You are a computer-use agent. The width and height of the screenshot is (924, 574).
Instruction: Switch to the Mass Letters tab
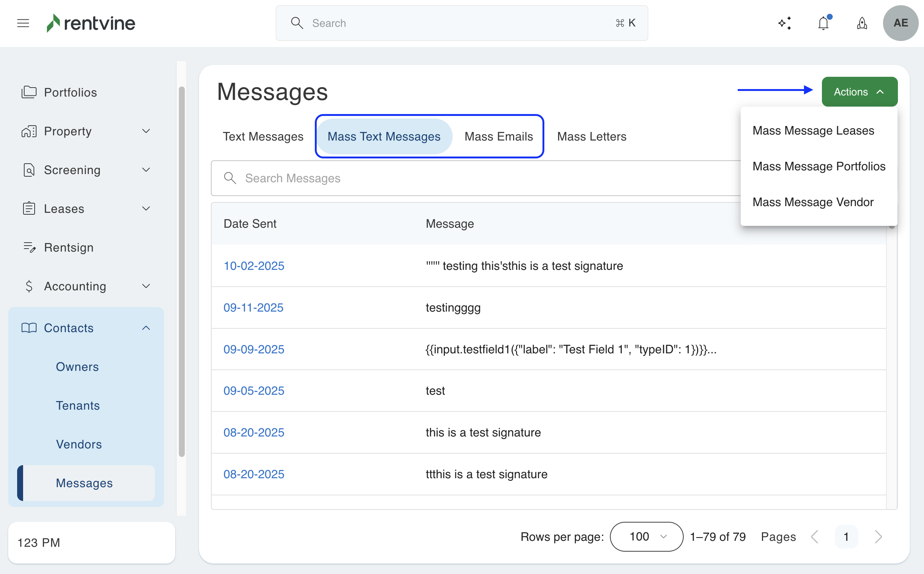[591, 136]
